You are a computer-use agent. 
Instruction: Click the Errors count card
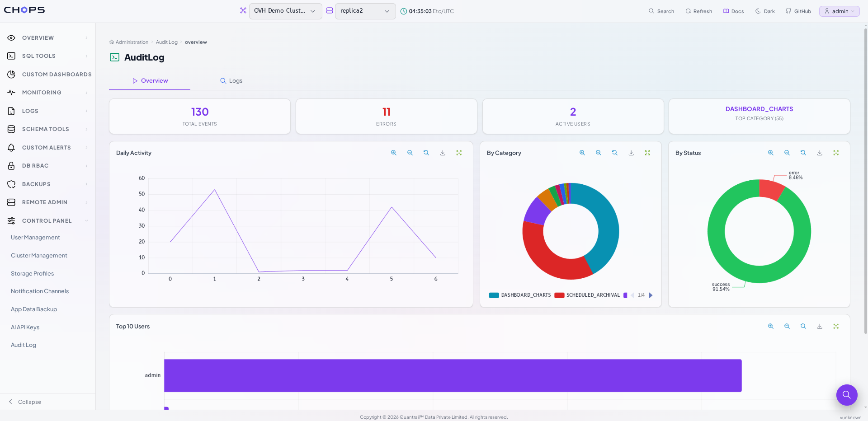tap(387, 117)
